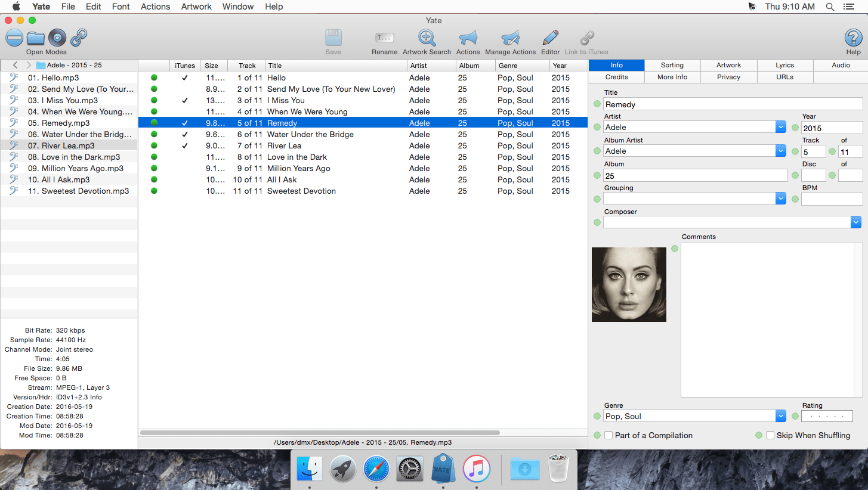Click the Yate tag icon in the Dock
Image resolution: width=868 pixels, height=490 pixels.
[x=443, y=468]
